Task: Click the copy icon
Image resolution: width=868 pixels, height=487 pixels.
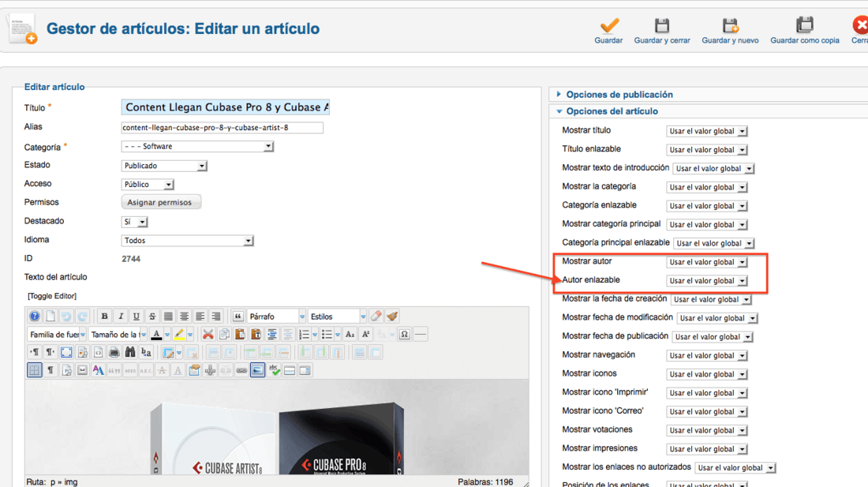Action: (x=224, y=334)
